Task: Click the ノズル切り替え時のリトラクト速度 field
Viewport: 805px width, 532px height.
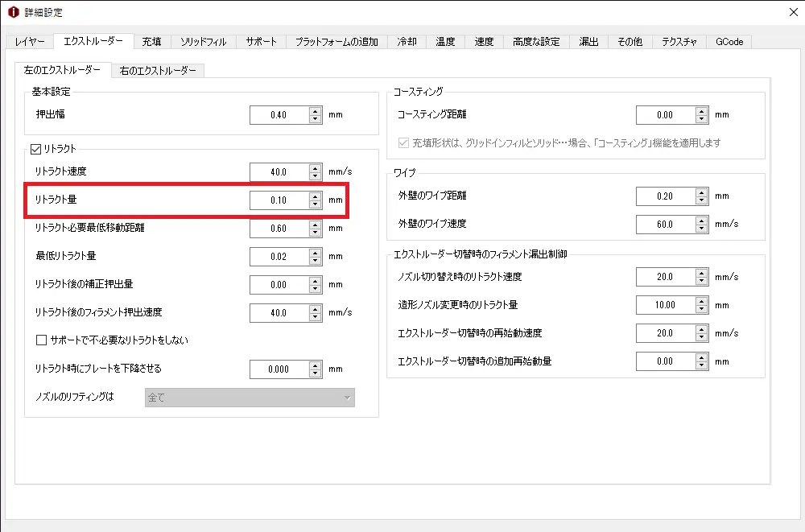Action: 665,277
